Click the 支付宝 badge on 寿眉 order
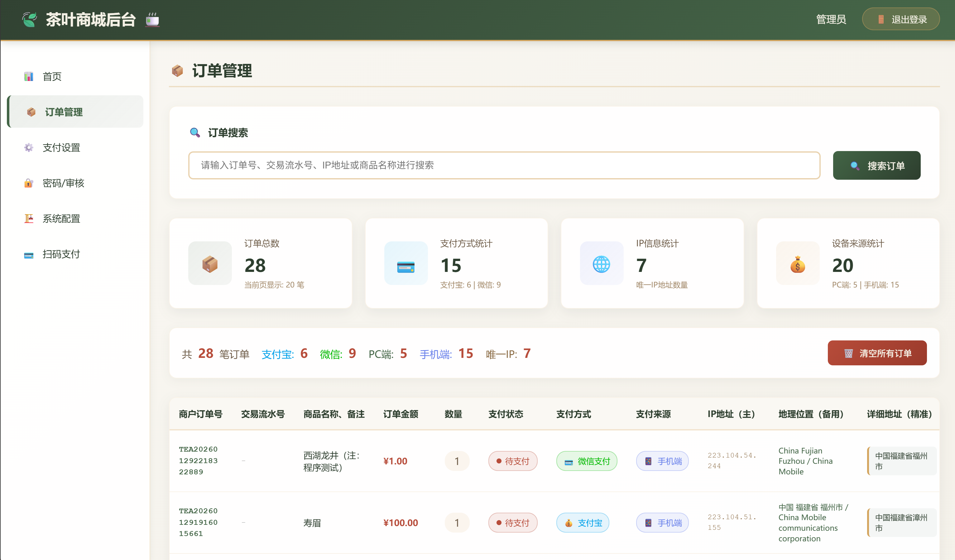 pos(583,523)
